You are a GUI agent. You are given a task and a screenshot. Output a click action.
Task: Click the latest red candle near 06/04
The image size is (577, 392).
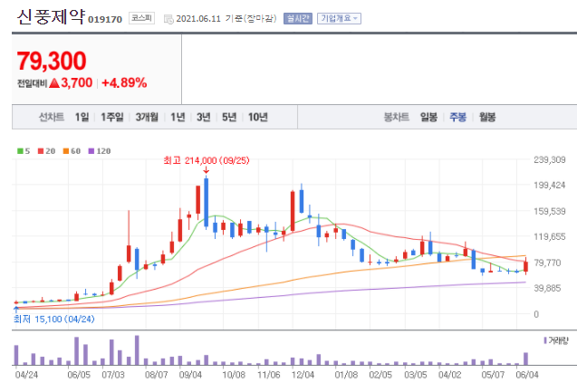[x=526, y=266]
